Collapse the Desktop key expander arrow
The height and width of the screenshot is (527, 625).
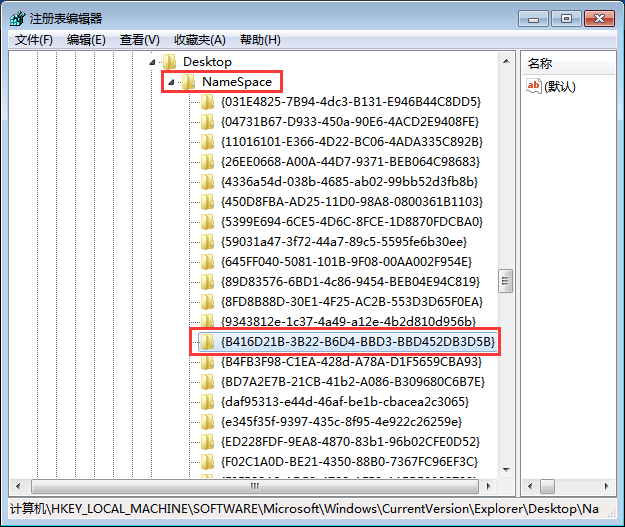click(x=152, y=62)
